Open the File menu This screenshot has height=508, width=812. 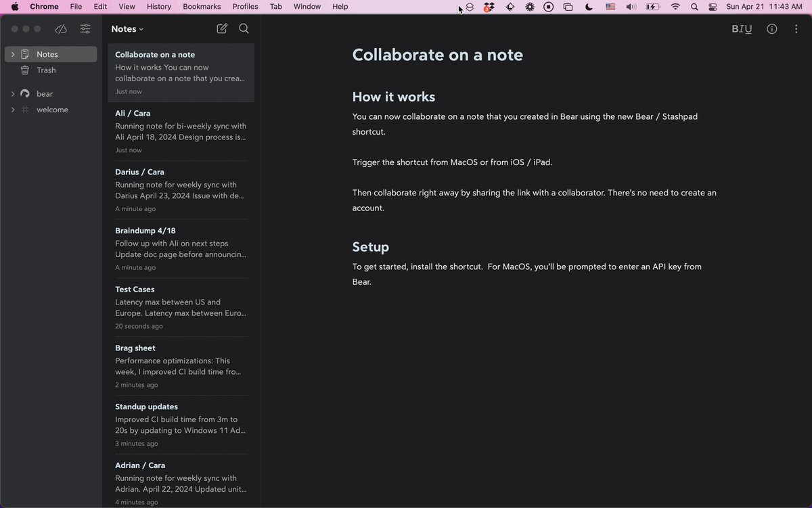76,7
